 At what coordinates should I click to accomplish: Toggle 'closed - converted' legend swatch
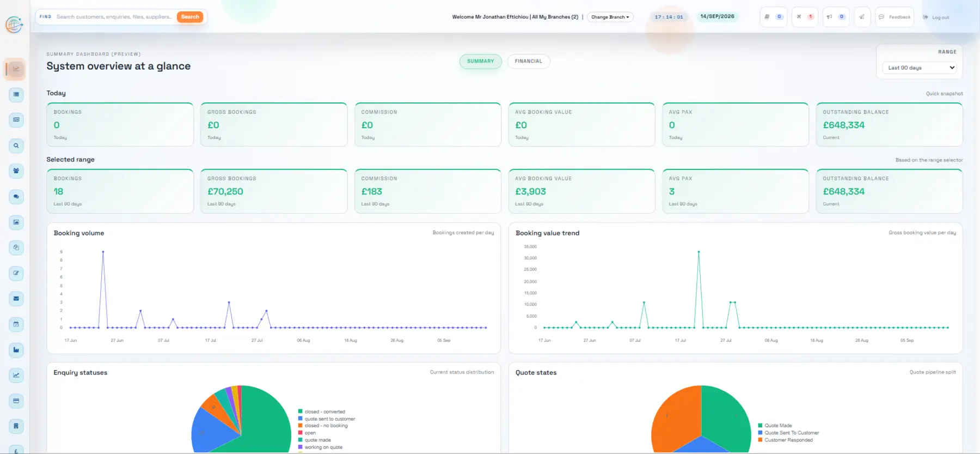tap(301, 411)
